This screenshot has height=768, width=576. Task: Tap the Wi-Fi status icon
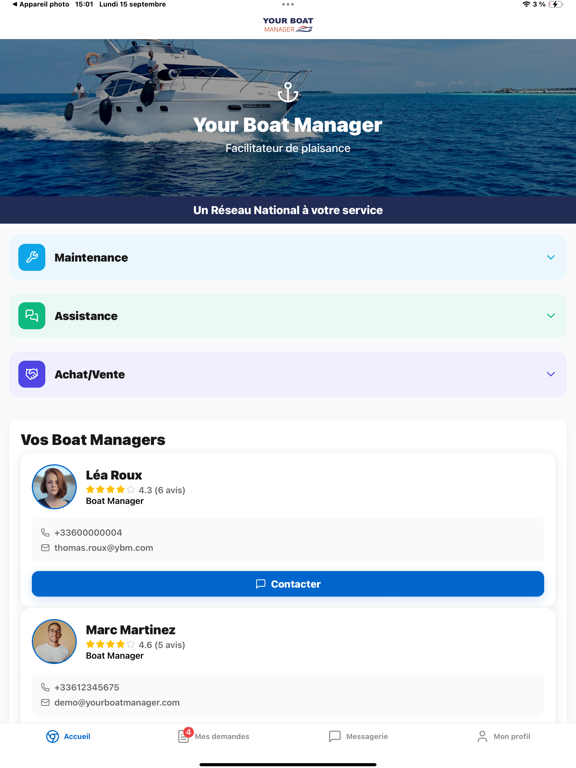[x=527, y=4]
